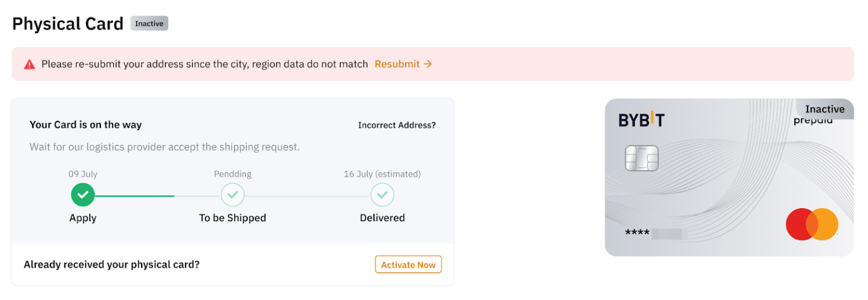Viewport: 868px width, 300px height.
Task: Click the To be Shipped step circle
Action: [233, 195]
